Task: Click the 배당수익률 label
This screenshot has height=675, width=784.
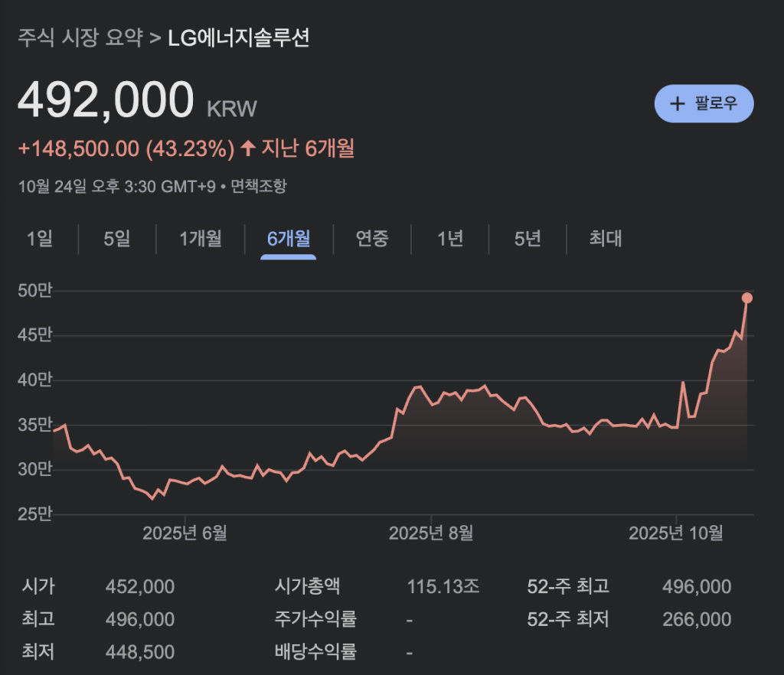Action: 315,652
